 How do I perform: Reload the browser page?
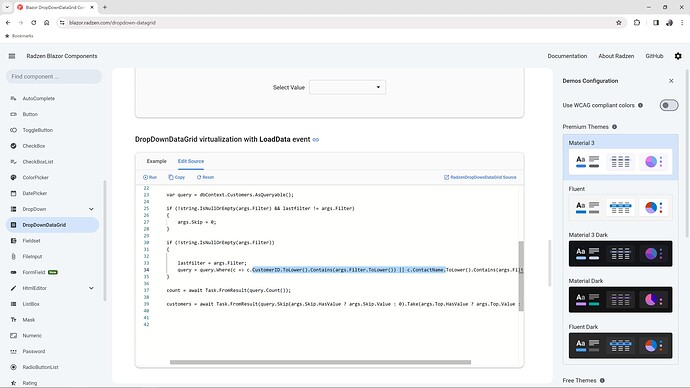coord(33,22)
